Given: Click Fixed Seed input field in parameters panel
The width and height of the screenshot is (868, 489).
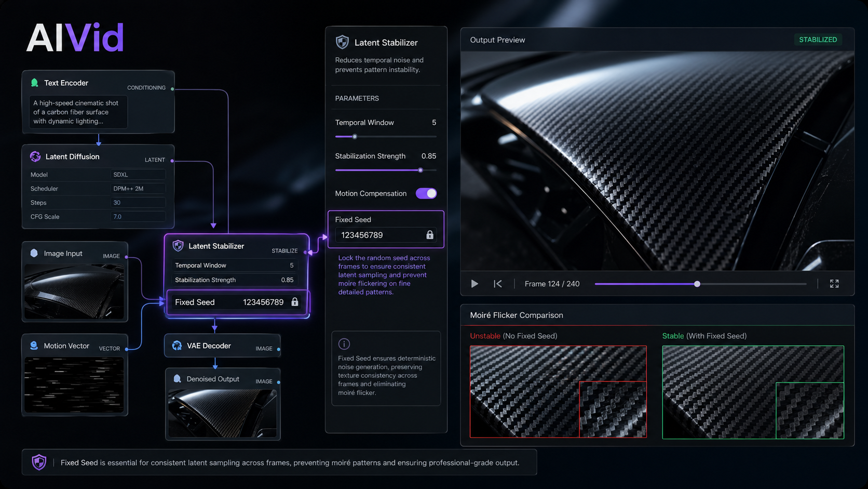Looking at the screenshot, I should pos(386,235).
